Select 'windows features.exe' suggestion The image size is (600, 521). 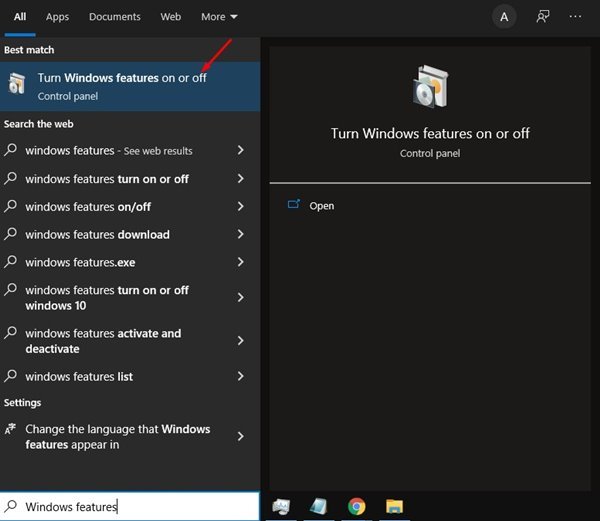130,262
